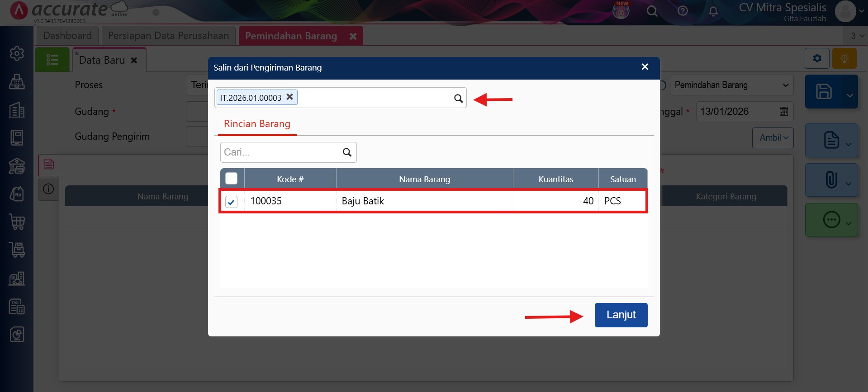Uncheck the Baju Batik row checkbox
868x392 pixels.
[x=231, y=202]
